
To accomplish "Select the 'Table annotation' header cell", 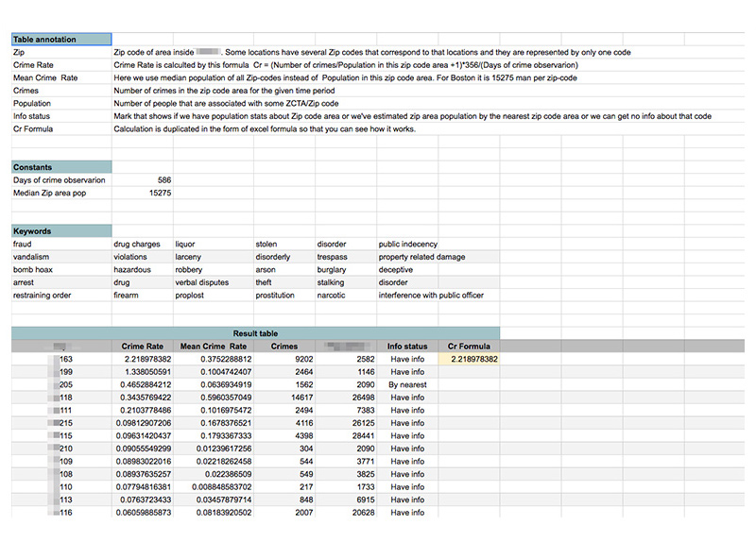I will pyautogui.click(x=60, y=40).
